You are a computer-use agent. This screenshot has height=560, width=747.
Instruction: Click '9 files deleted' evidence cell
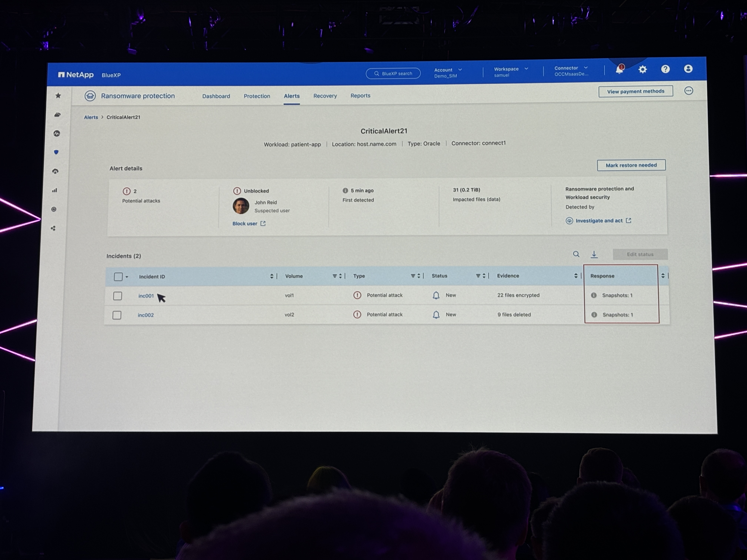click(x=514, y=315)
